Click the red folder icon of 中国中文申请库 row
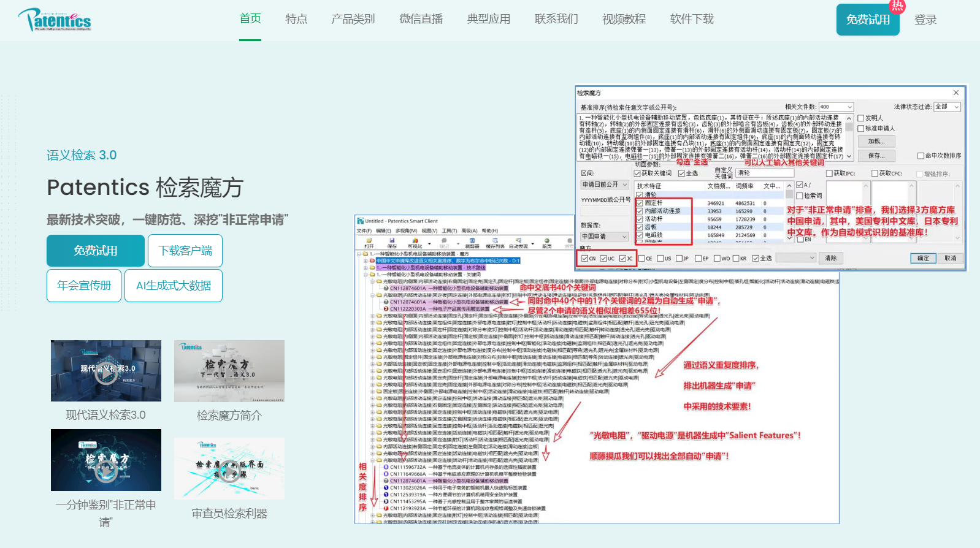980x548 pixels. coord(372,261)
